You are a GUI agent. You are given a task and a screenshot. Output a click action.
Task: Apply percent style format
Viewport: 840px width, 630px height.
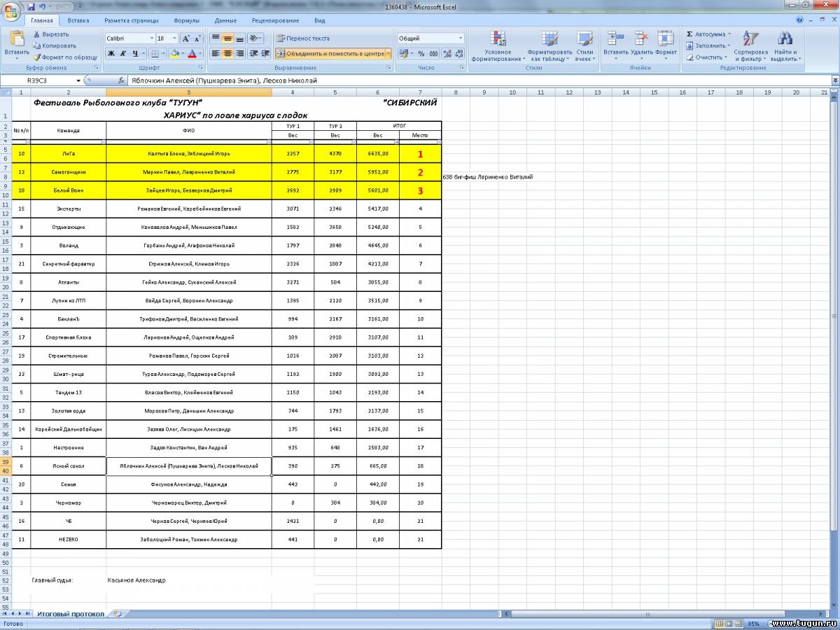[x=421, y=53]
